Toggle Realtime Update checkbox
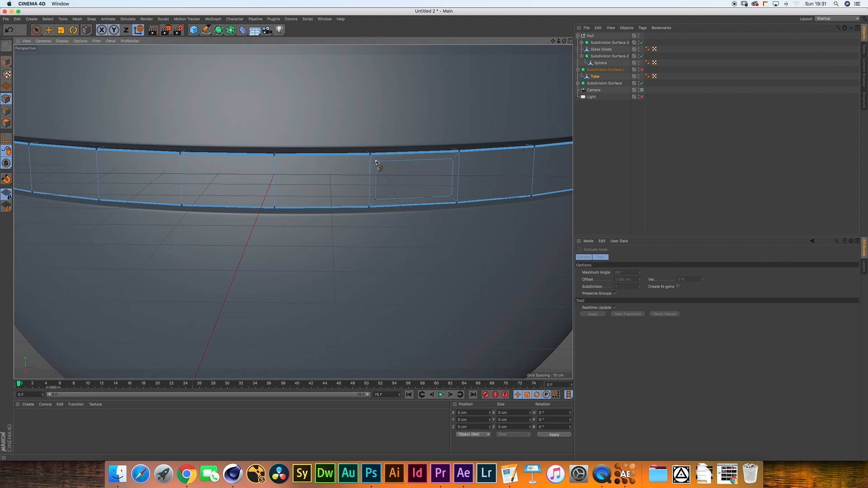Viewport: 868px width, 488px height. [x=615, y=307]
